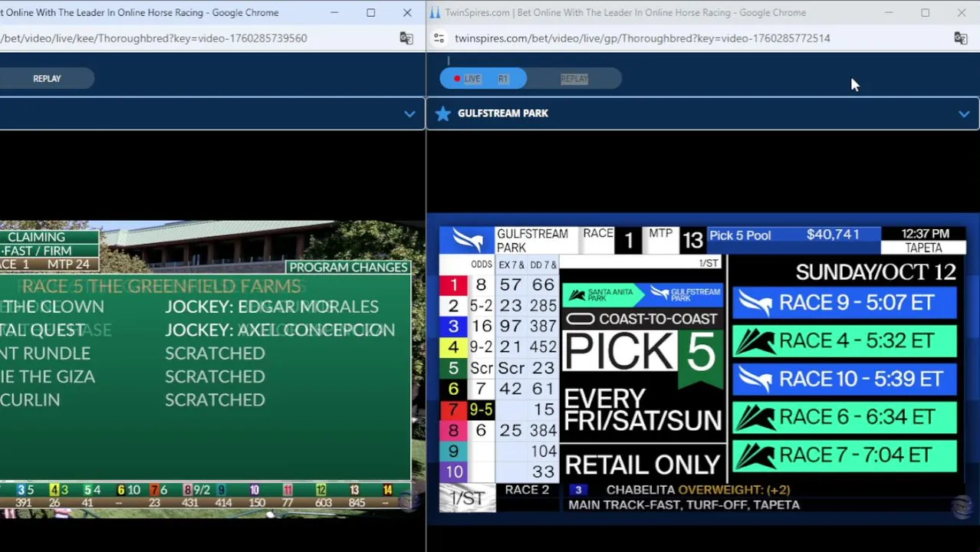
Task: Click the '$40,741' pool amount
Action: point(833,235)
